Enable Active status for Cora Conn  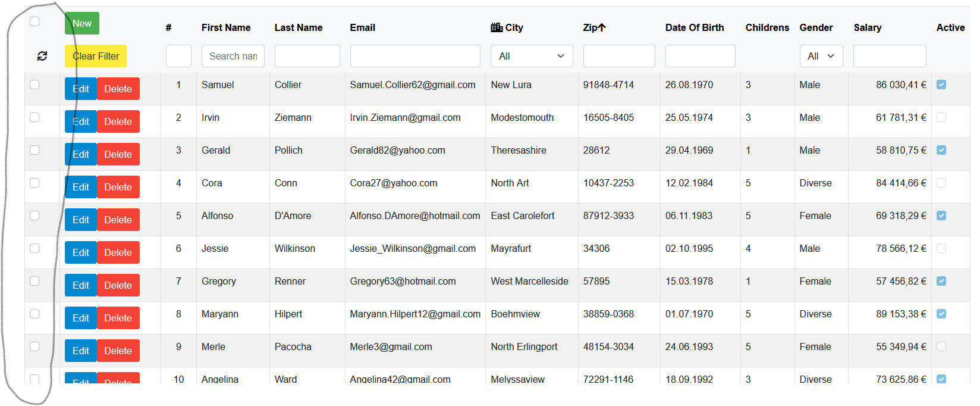[x=941, y=183]
